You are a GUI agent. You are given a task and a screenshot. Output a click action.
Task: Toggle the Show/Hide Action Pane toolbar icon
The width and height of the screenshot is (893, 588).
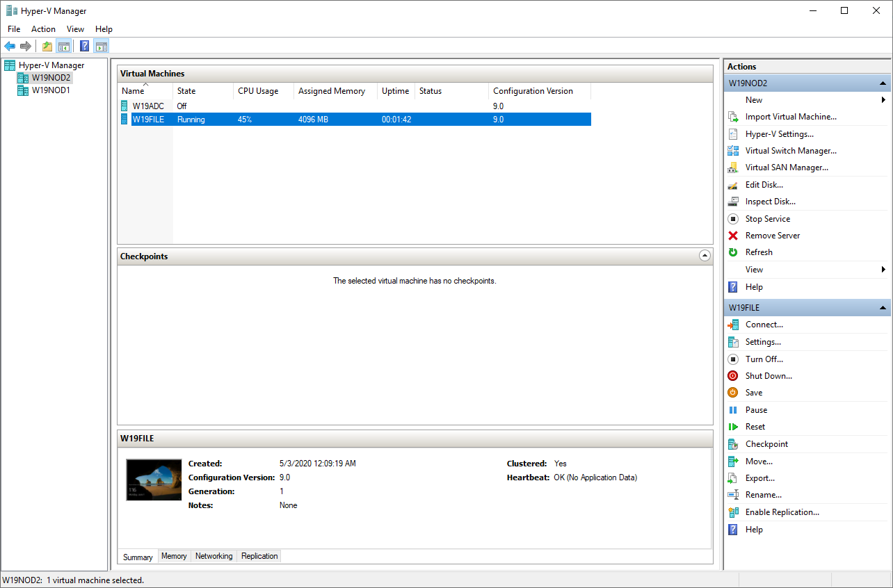(x=102, y=47)
